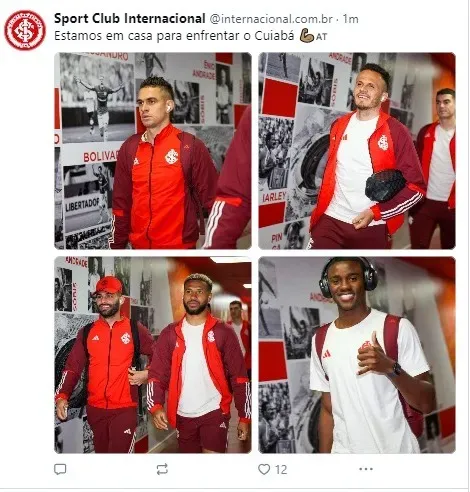Open the photo of smiling player holding bag
This screenshot has width=470, height=492.
pyautogui.click(x=357, y=151)
